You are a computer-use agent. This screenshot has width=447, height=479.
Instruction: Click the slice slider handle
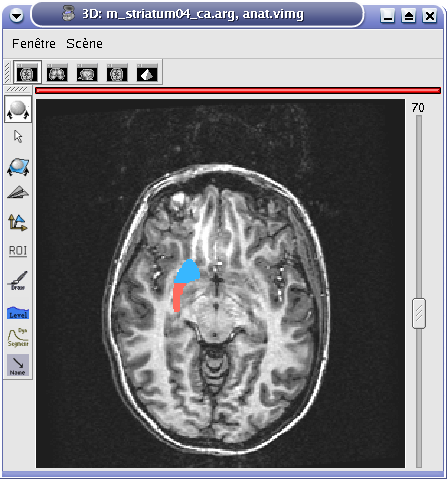[419, 313]
